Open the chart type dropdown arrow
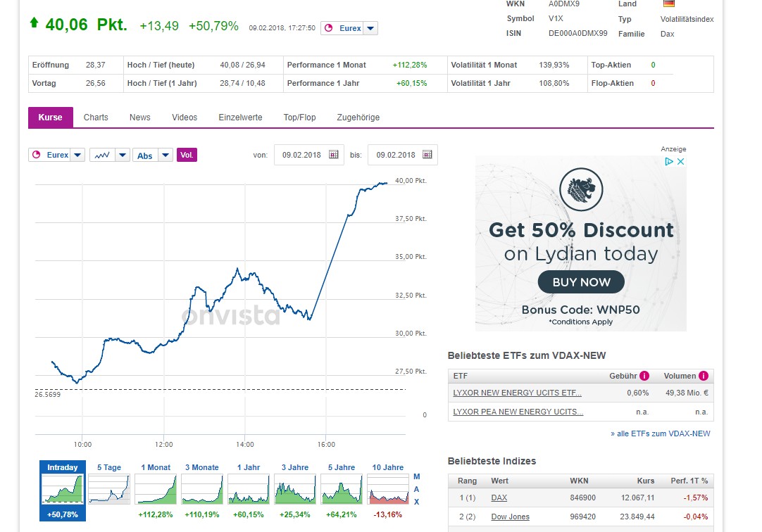 [x=123, y=155]
